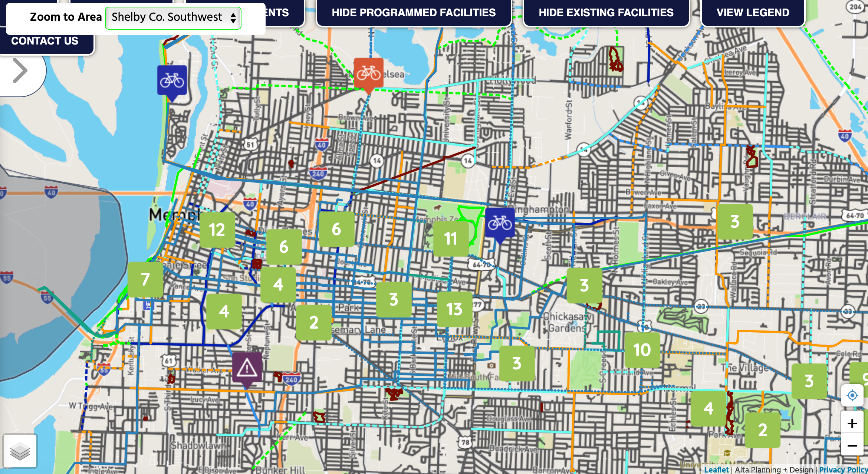Open the Privacy Policy link

coord(843,470)
